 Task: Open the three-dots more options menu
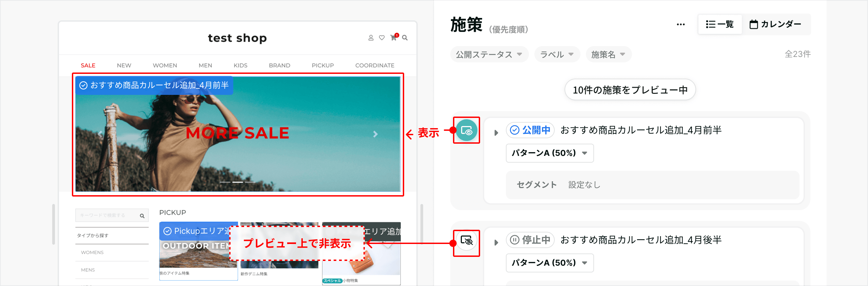(x=680, y=24)
